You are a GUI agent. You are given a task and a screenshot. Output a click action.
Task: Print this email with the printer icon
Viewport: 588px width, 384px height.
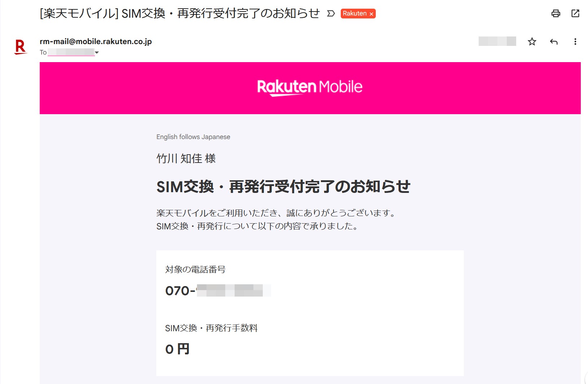tap(556, 13)
